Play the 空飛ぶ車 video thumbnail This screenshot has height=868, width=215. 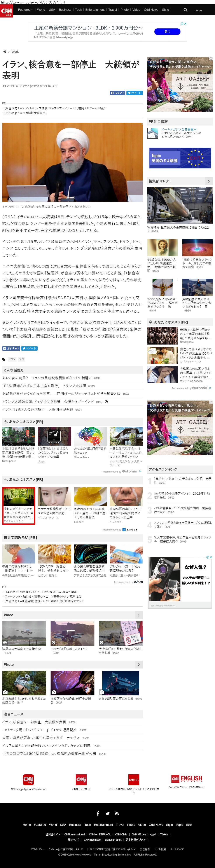pyautogui.click(x=72, y=633)
